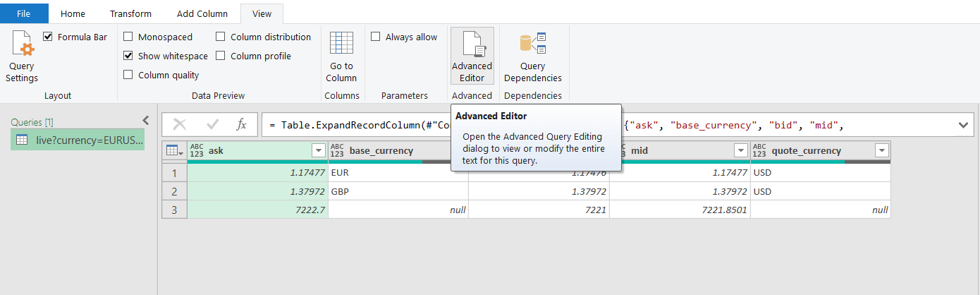Select the mid column header

point(680,150)
